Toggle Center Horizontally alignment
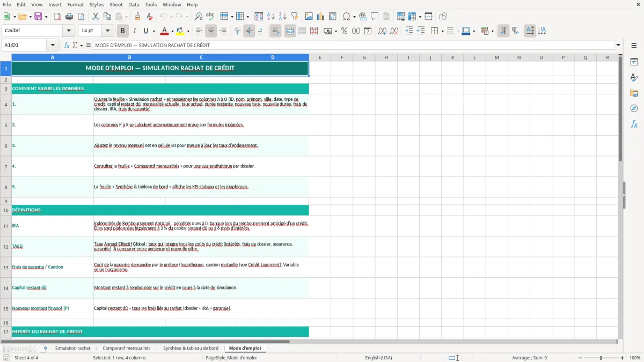 coord(211,31)
